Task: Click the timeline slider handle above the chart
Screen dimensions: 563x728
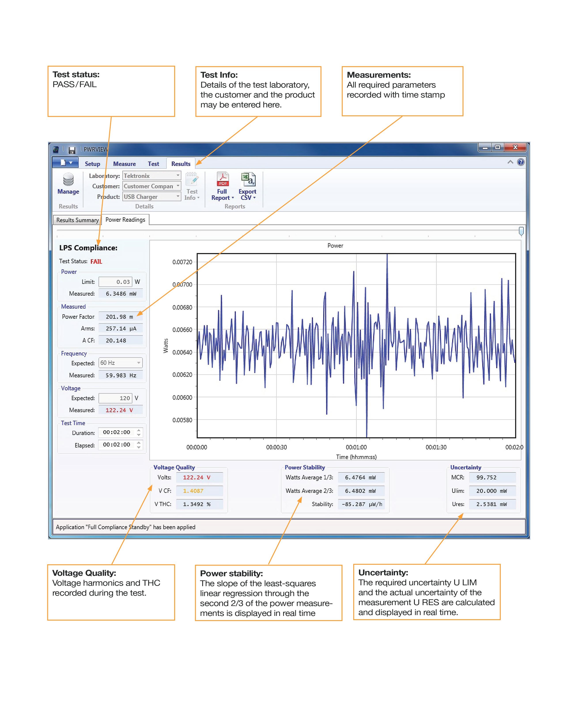Action: [521, 231]
